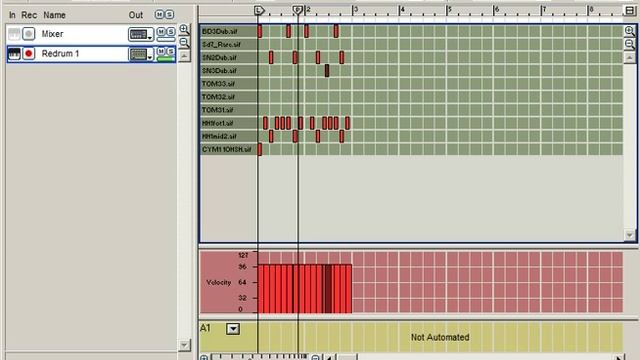Click bar 5 on the ruler
Viewport: 640px width, 360px height.
pyautogui.click(x=449, y=10)
